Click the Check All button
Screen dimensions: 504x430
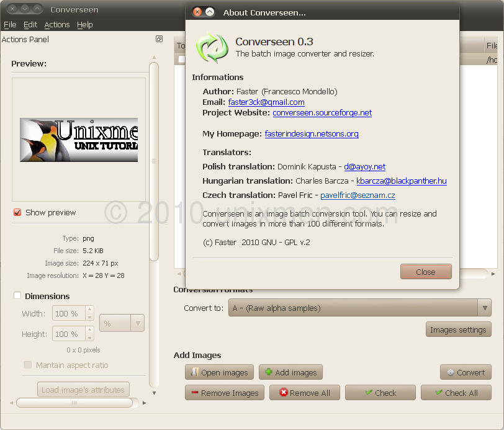456,392
